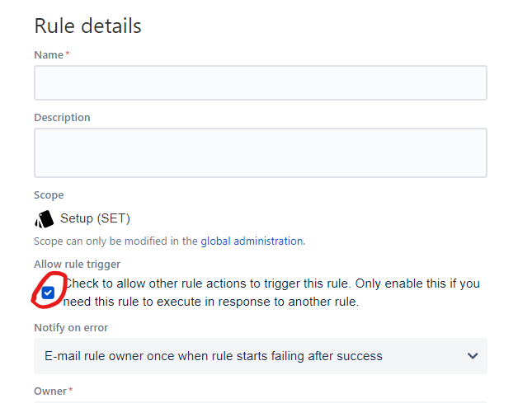The width and height of the screenshot is (532, 403).
Task: Click into the Description text box
Action: (260, 152)
